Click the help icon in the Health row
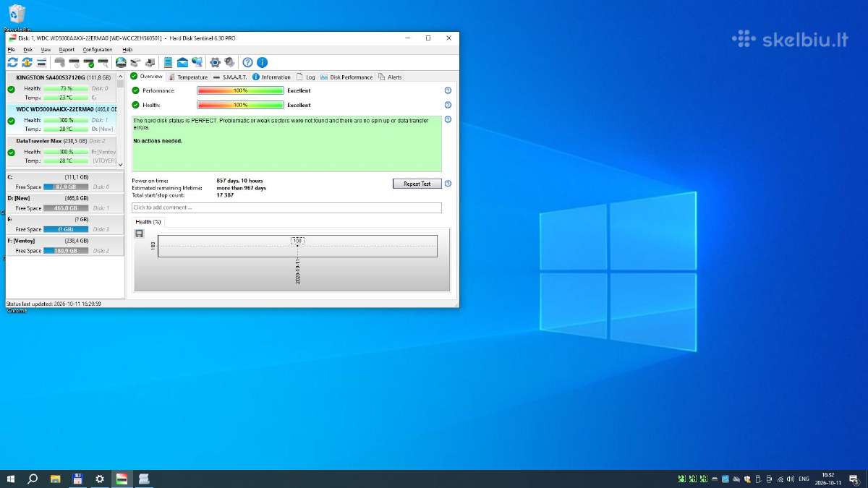Screen dimensions: 868x488 448,105
